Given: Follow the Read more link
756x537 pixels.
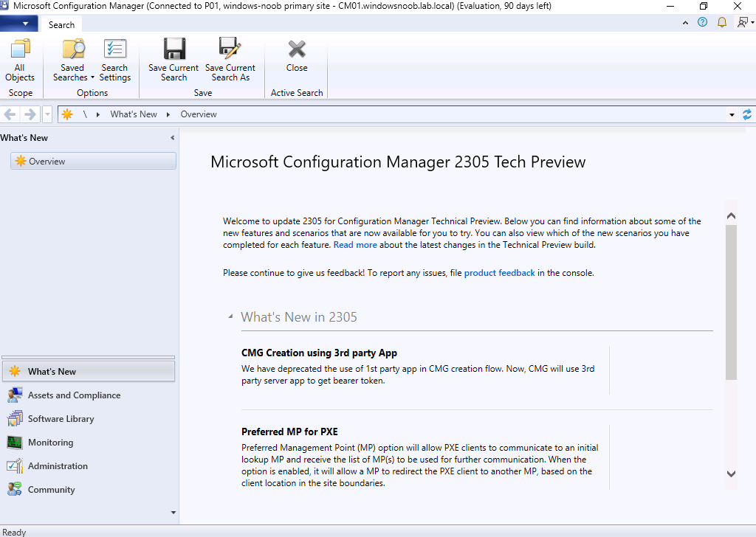Looking at the screenshot, I should tap(355, 245).
